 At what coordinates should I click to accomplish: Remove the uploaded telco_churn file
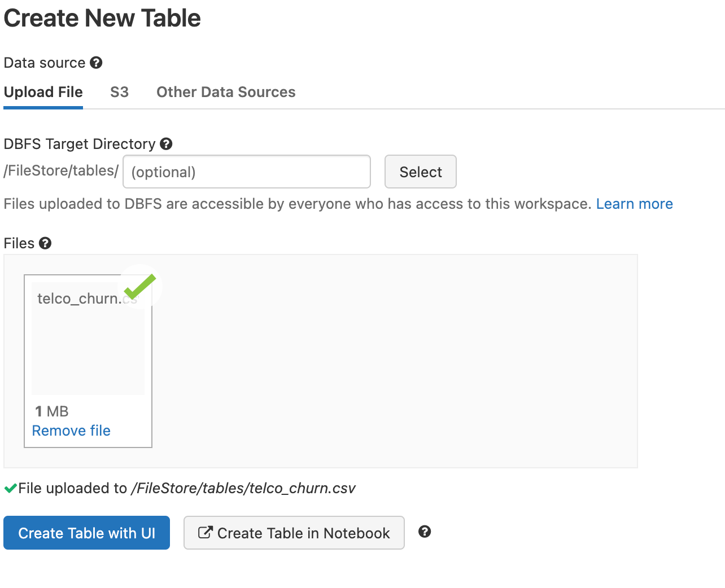coord(71,431)
